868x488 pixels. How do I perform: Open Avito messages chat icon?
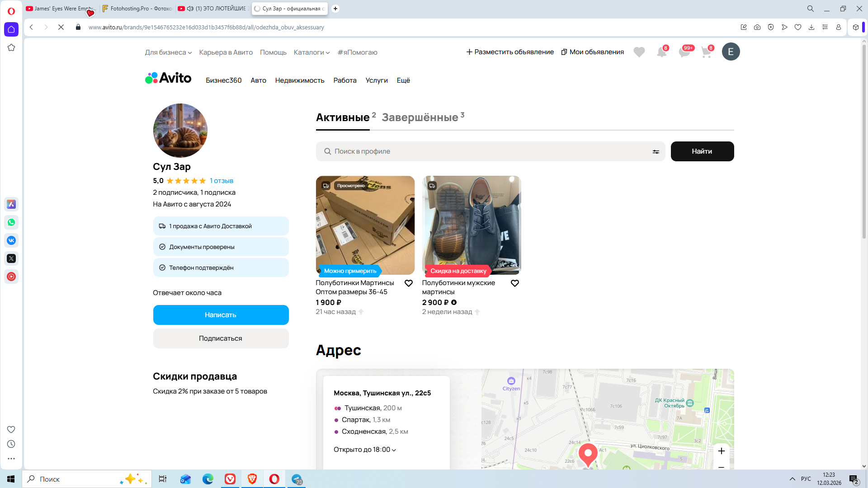(x=684, y=52)
